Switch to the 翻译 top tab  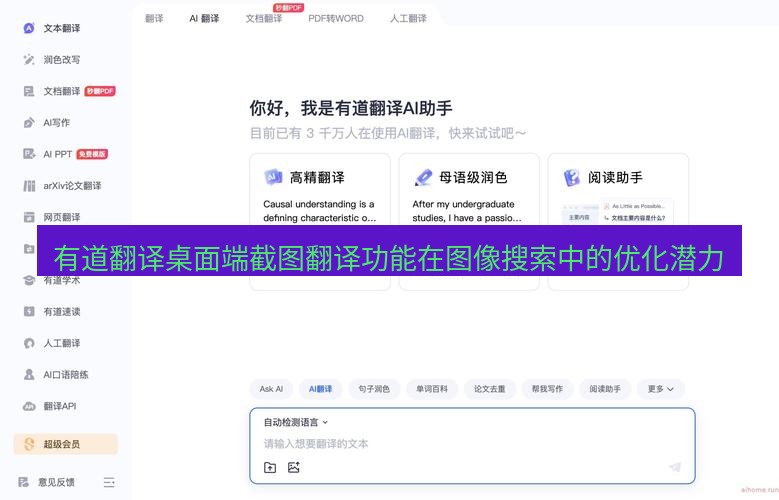tap(154, 18)
